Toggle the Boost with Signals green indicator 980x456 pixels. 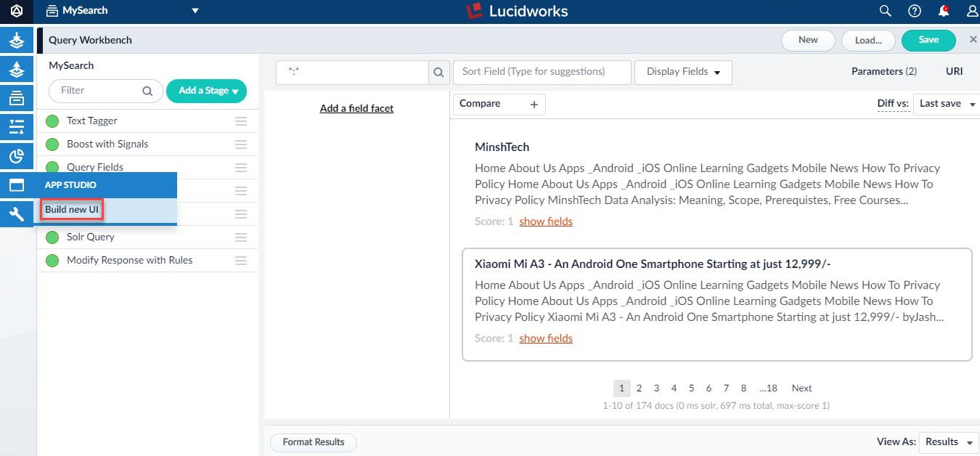point(52,144)
